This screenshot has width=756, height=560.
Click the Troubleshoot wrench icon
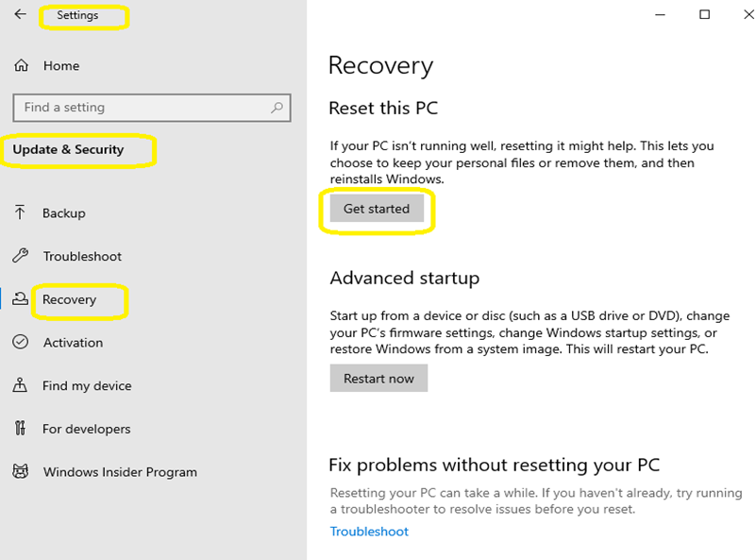pyautogui.click(x=20, y=256)
